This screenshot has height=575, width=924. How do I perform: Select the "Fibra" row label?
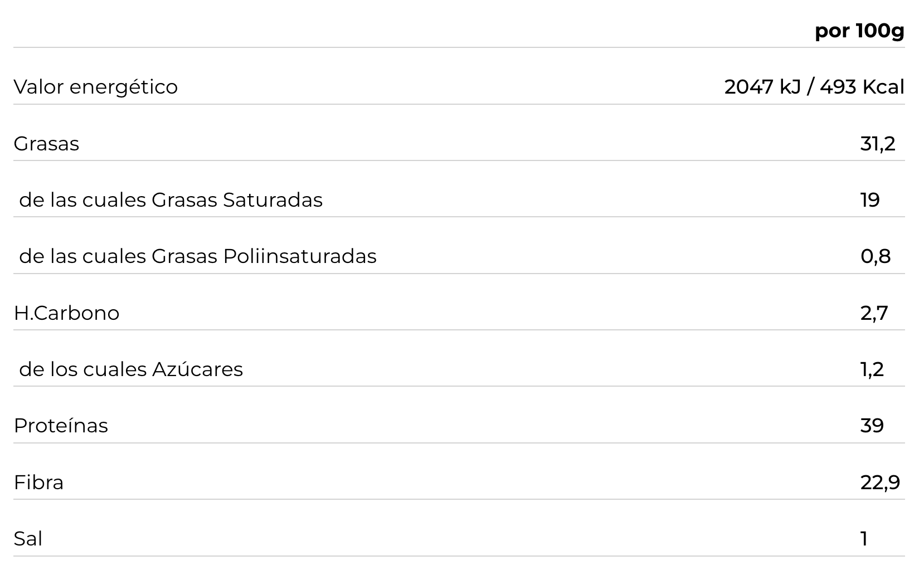38,483
